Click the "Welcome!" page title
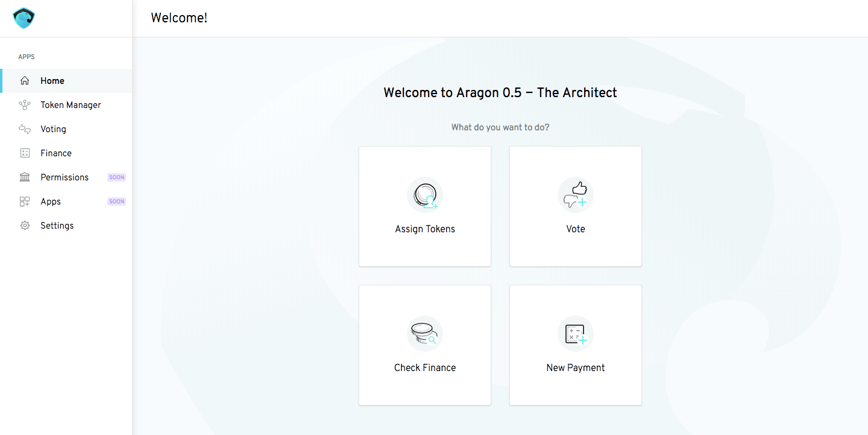This screenshot has height=435, width=868. coord(179,18)
